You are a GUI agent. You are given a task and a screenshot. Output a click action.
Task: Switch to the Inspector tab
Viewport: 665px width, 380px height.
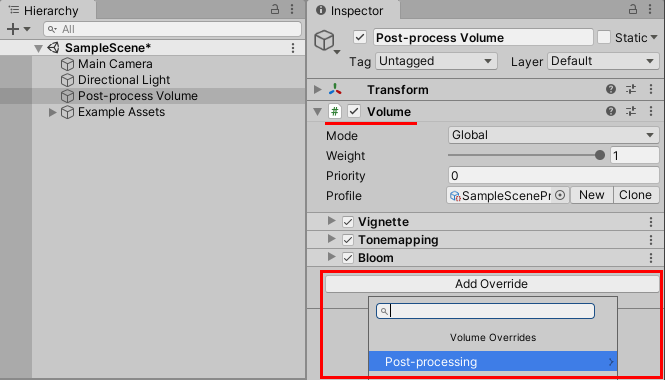pos(352,10)
